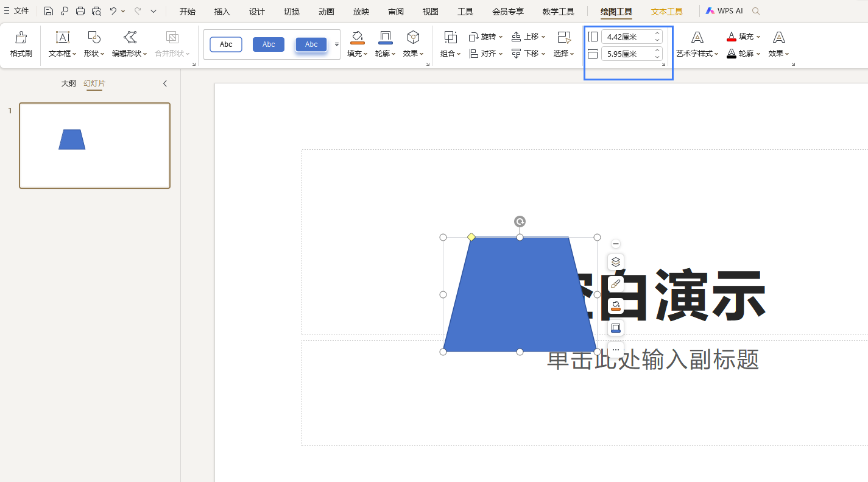Increase shape height with up stepper
868x482 pixels.
click(657, 34)
